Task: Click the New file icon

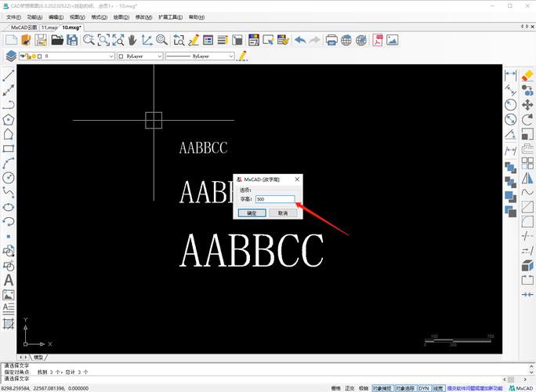Action: click(x=11, y=39)
